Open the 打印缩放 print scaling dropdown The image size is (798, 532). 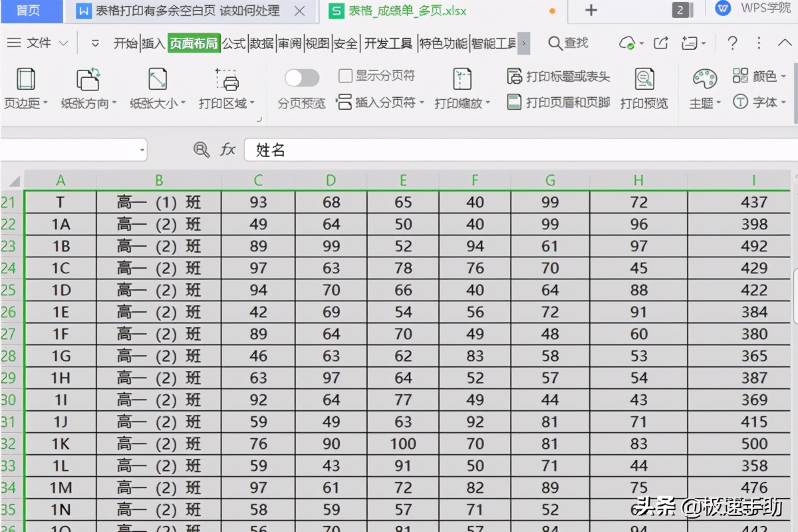(x=463, y=102)
